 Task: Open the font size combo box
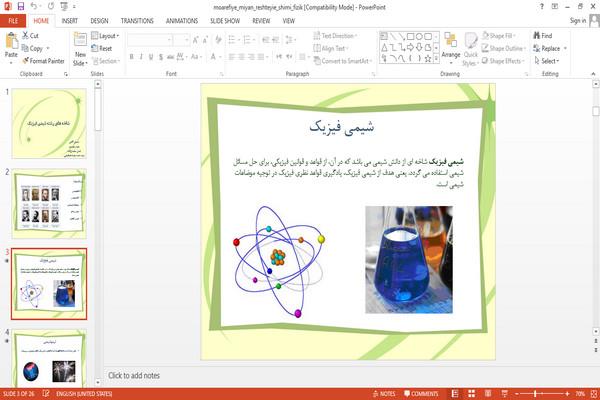181,39
